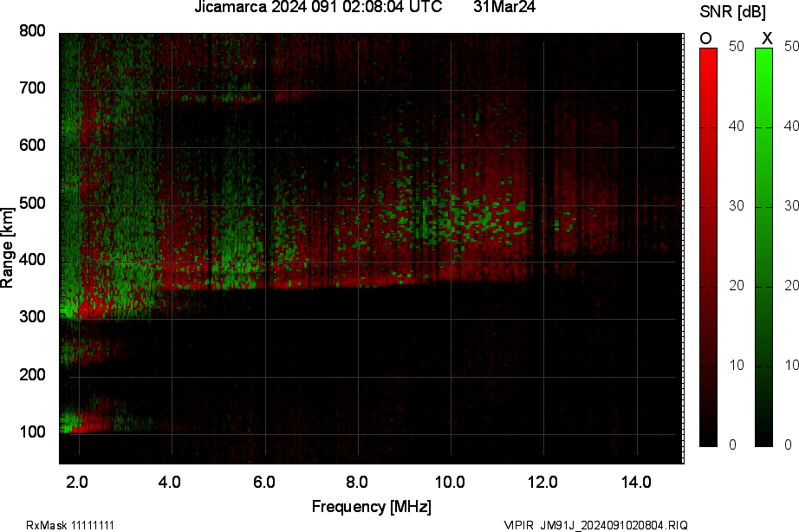The image size is (799, 532).
Task: Click the 30 dB mark on X colorbar
Action: click(x=791, y=207)
